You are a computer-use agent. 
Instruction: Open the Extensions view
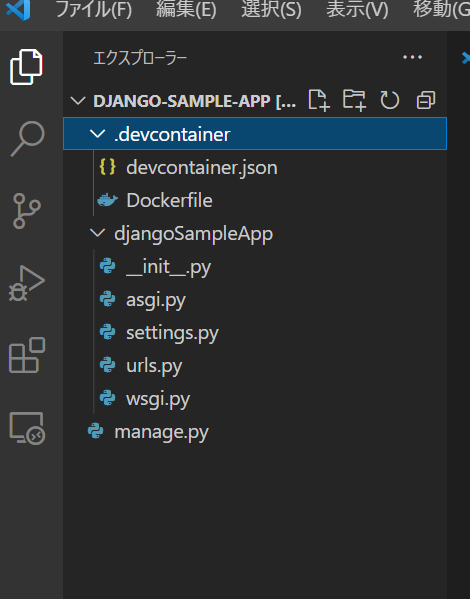click(27, 355)
